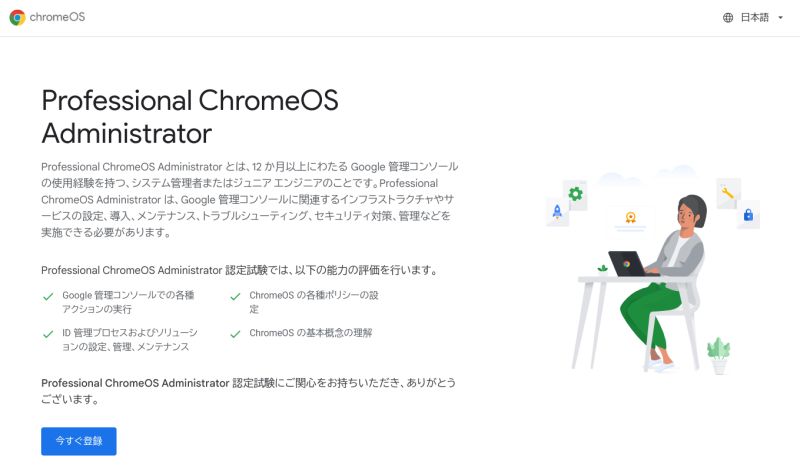Click the green check beside ChromeOS の基本概念

pos(235,333)
